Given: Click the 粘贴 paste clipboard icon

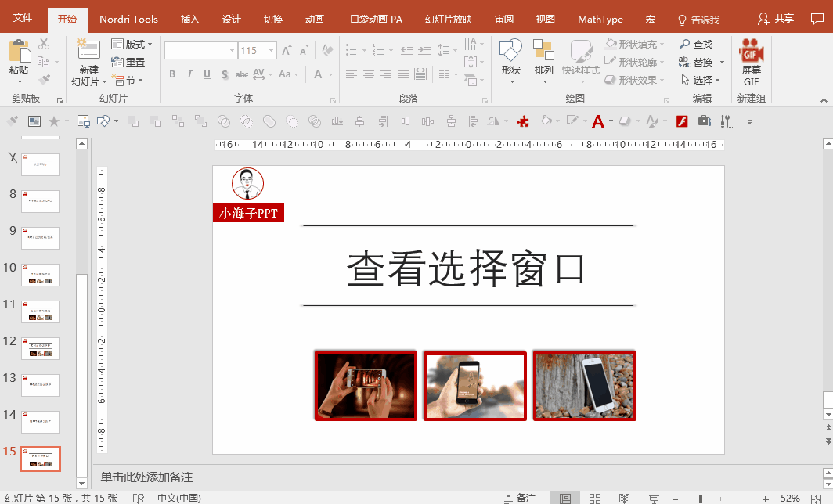Looking at the screenshot, I should [19, 52].
